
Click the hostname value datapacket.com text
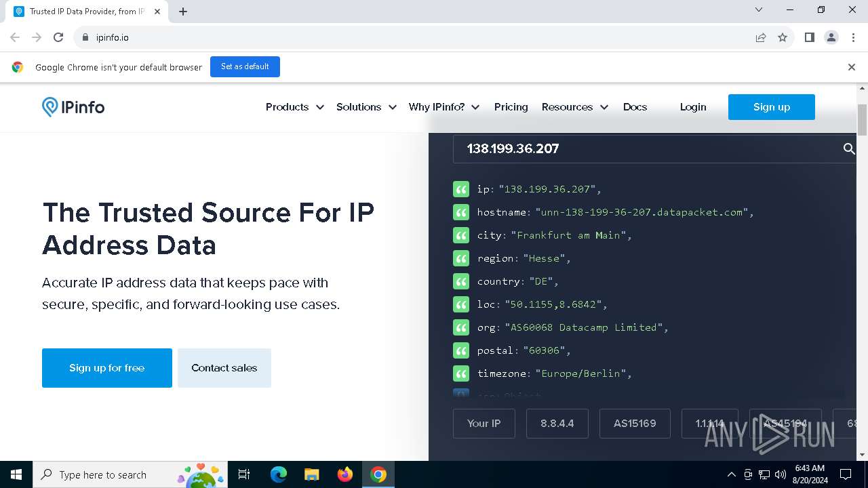642,212
